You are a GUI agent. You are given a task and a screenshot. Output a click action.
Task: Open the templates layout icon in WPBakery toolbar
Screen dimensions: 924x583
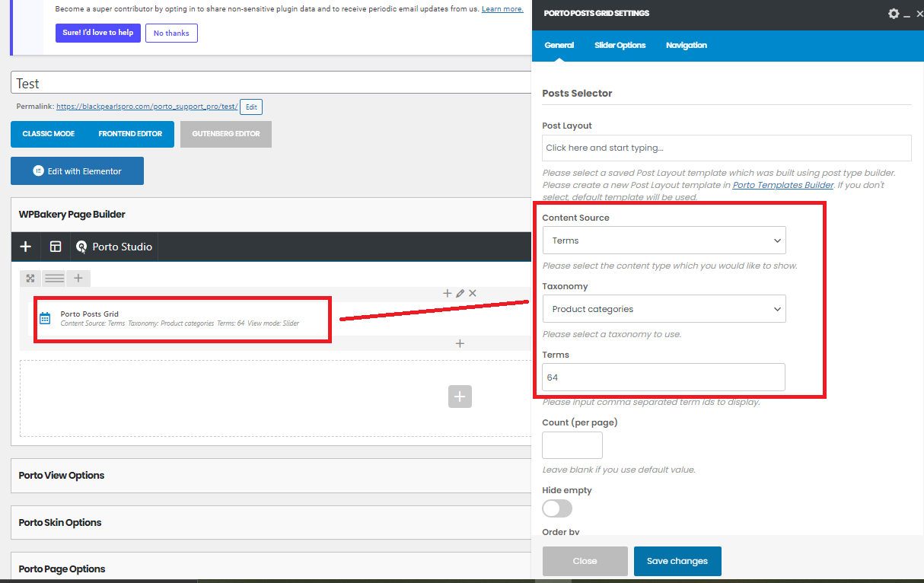point(56,247)
